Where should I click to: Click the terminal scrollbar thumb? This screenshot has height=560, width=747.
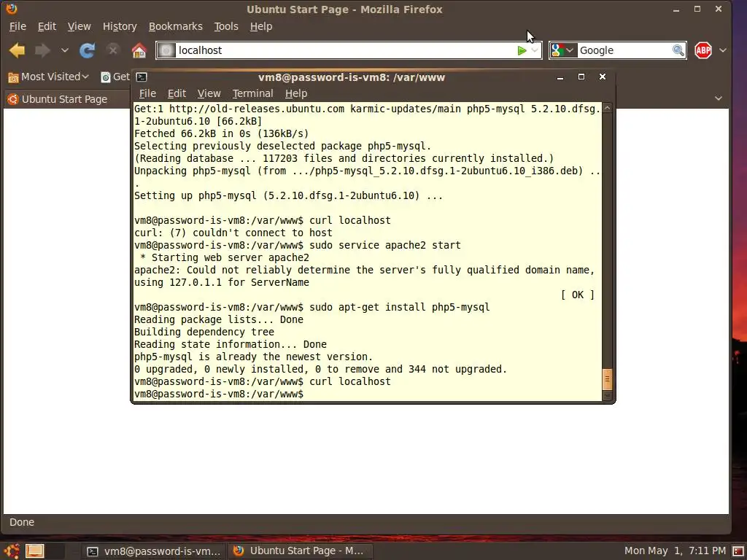click(x=607, y=379)
